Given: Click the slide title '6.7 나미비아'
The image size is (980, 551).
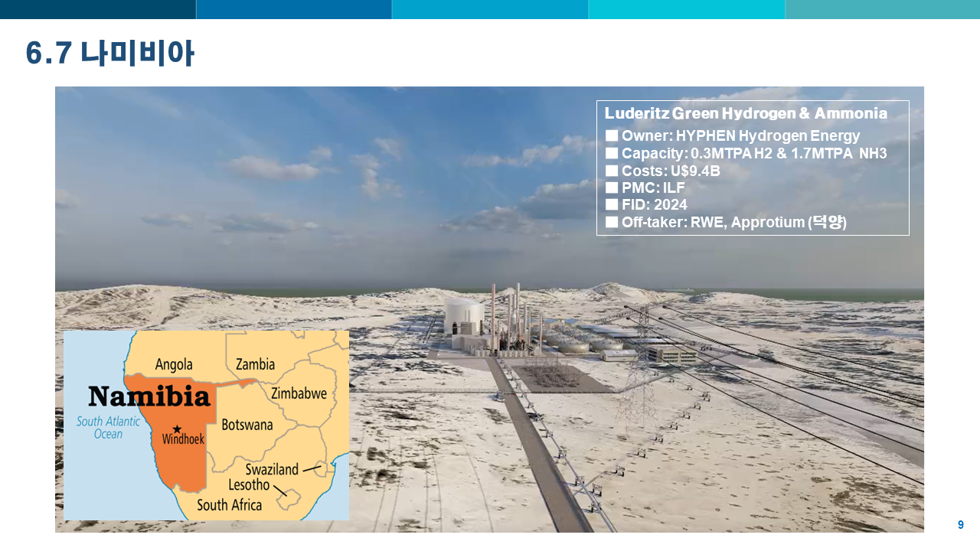Looking at the screenshot, I should pyautogui.click(x=109, y=54).
